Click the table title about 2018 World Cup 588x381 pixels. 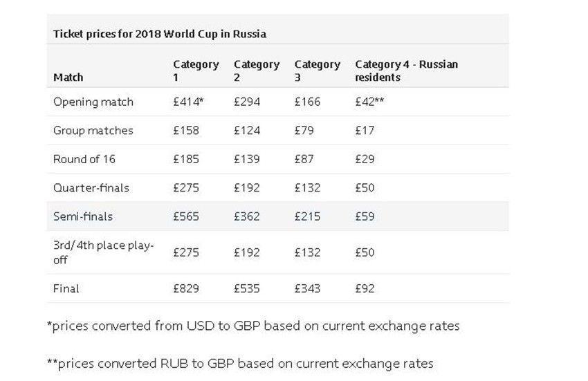[160, 34]
